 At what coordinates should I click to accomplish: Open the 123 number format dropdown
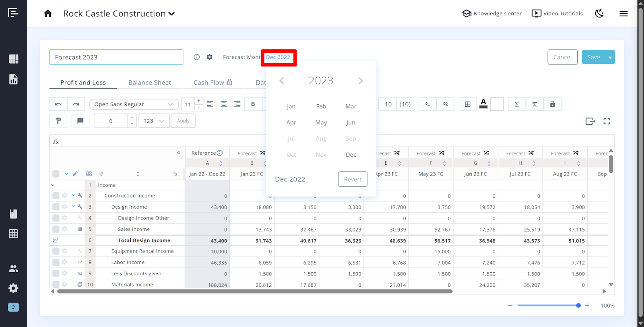coord(154,121)
